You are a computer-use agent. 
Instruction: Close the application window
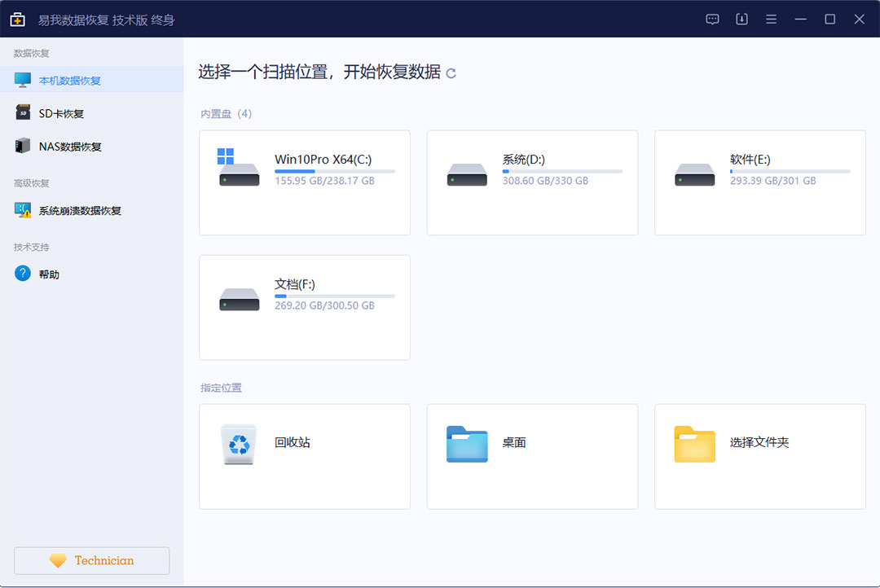click(x=860, y=19)
